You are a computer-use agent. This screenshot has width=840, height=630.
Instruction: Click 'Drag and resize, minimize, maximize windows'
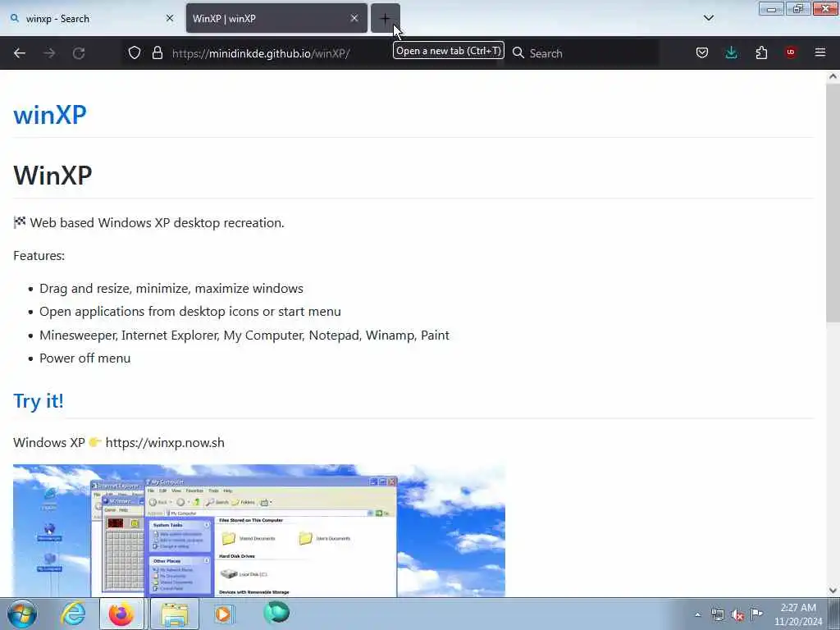point(171,288)
